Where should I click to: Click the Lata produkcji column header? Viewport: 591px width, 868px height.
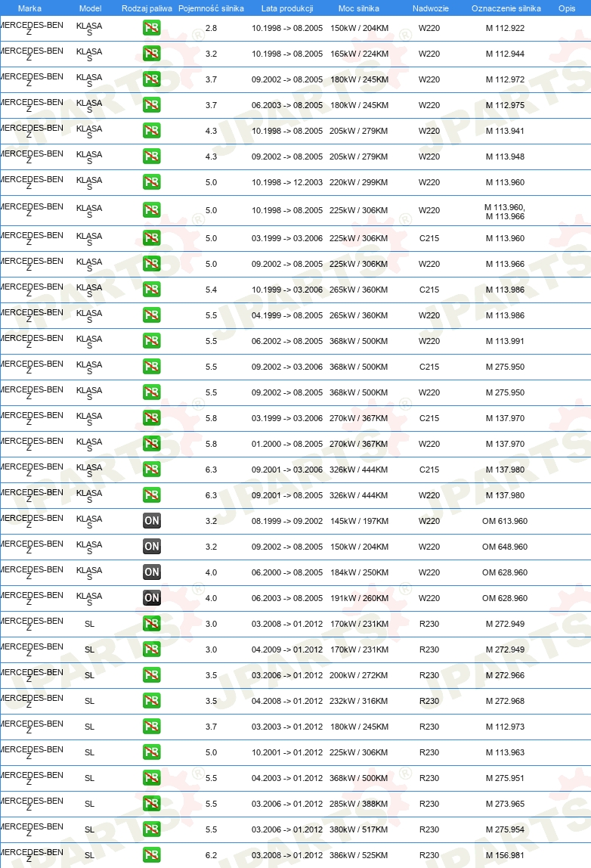point(287,8)
